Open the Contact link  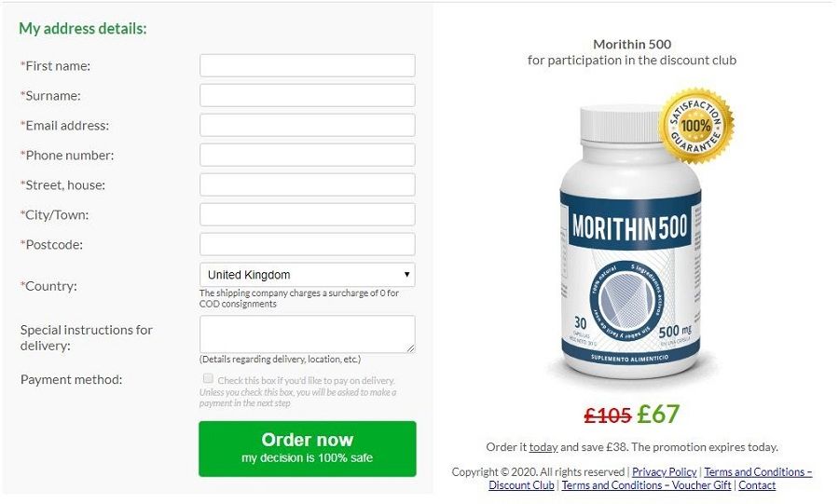point(757,485)
